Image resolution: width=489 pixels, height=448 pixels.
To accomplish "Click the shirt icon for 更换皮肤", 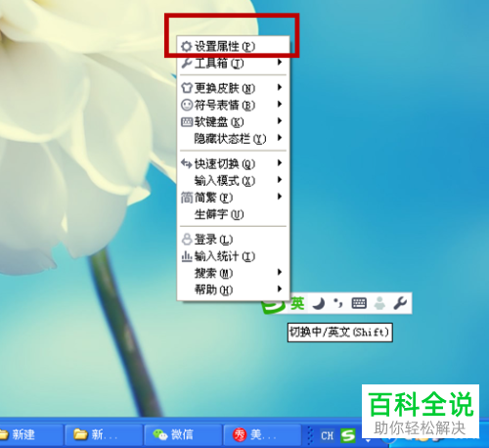I will 187,88.
